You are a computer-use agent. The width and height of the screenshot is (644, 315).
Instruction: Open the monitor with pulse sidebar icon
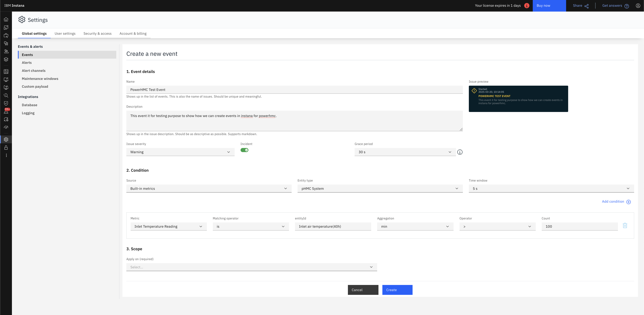click(6, 87)
